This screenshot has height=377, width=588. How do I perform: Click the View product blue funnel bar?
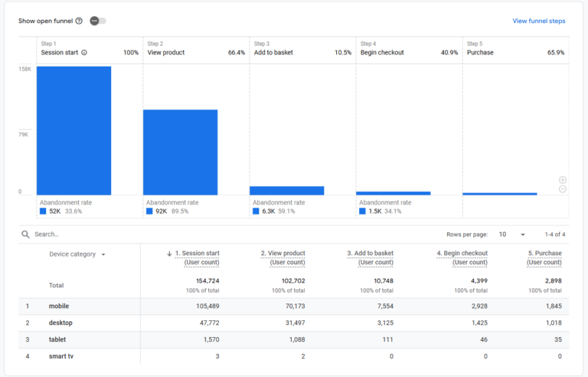click(x=180, y=152)
